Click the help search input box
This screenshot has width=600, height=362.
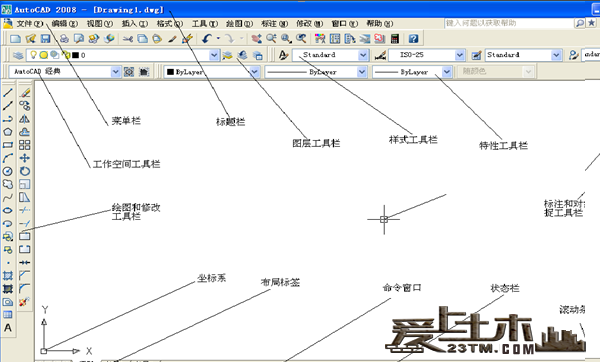[x=509, y=23]
